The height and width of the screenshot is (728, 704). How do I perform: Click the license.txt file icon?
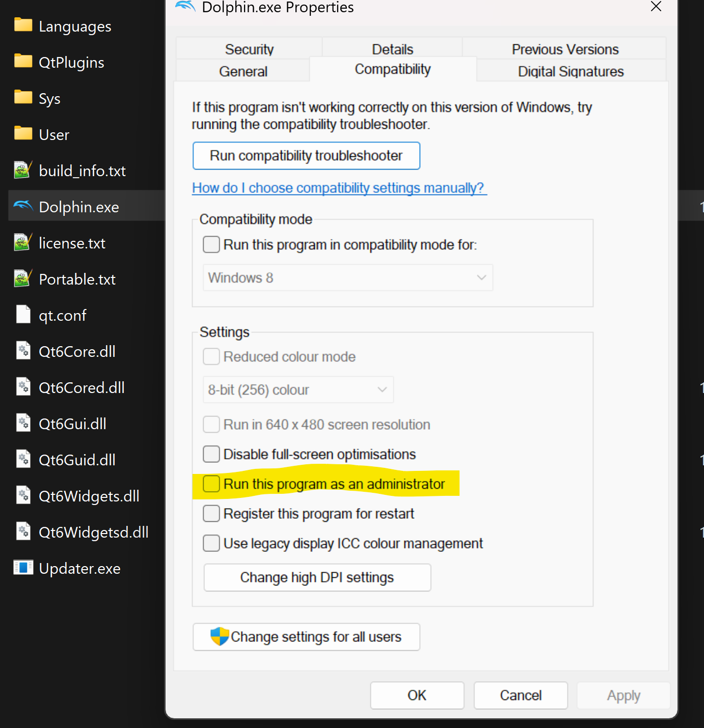tap(23, 242)
